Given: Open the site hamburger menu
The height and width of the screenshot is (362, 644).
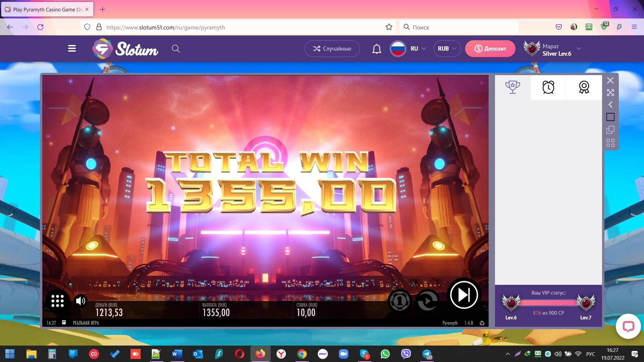Looking at the screenshot, I should (72, 49).
